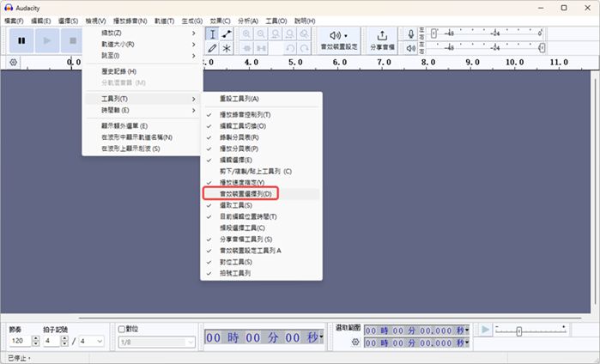Open 歷史記錄 (H) from View menu
This screenshot has height=364, width=600.
[x=142, y=71]
